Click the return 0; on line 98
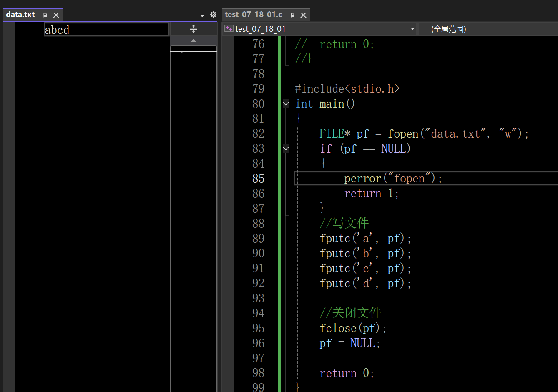The image size is (558, 392). coord(347,373)
